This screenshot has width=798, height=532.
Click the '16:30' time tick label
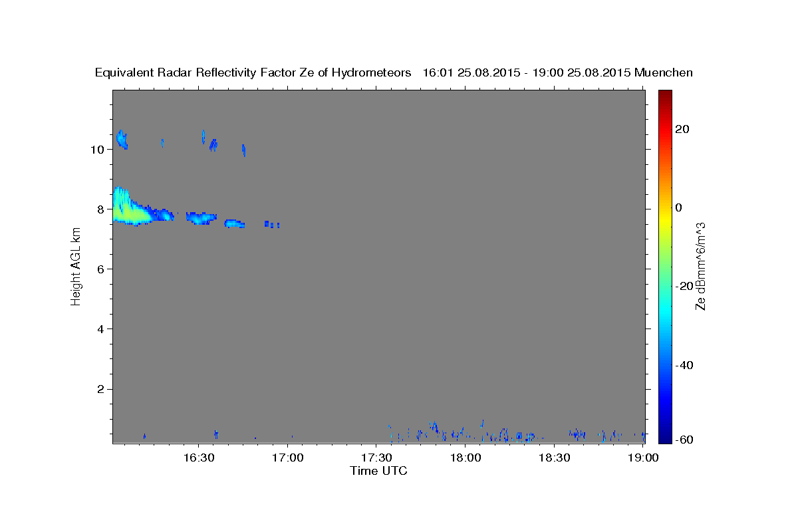pos(199,458)
